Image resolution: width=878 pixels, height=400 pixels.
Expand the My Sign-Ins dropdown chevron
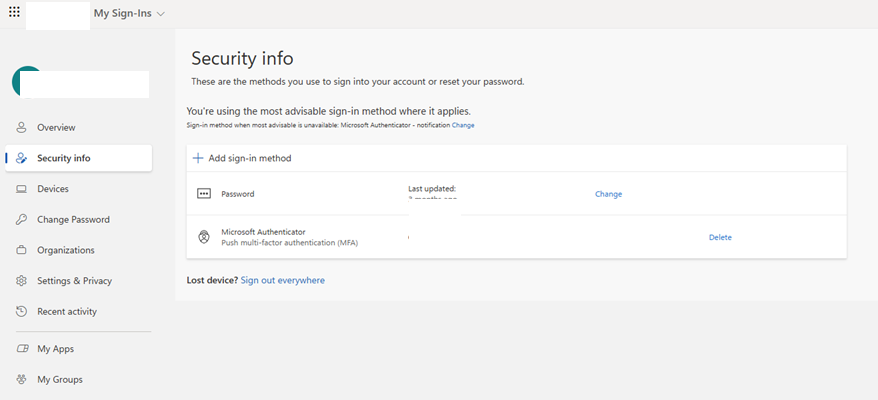pyautogui.click(x=161, y=14)
